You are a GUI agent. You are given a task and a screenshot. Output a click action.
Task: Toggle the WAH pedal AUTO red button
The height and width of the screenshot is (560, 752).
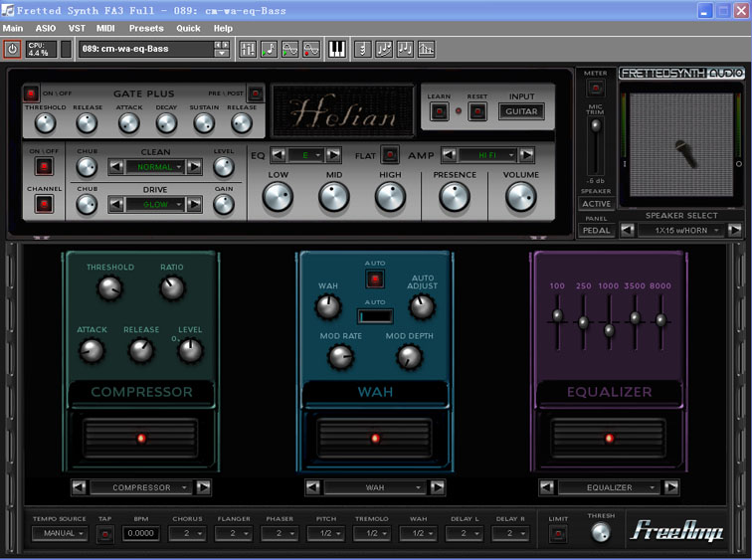pyautogui.click(x=375, y=280)
